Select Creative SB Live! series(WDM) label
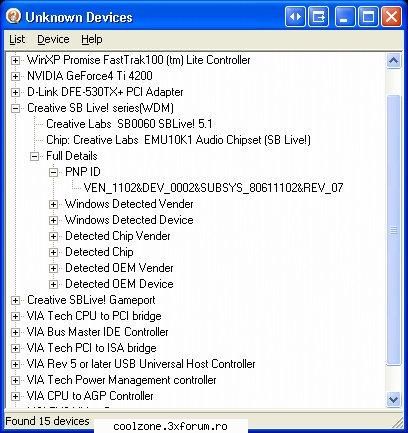408x433 pixels. (x=100, y=108)
